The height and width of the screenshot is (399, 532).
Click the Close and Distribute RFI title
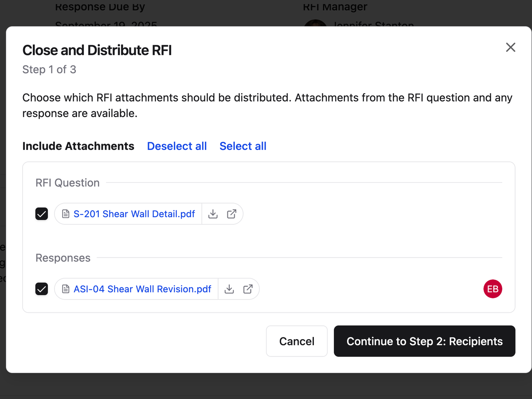(97, 51)
